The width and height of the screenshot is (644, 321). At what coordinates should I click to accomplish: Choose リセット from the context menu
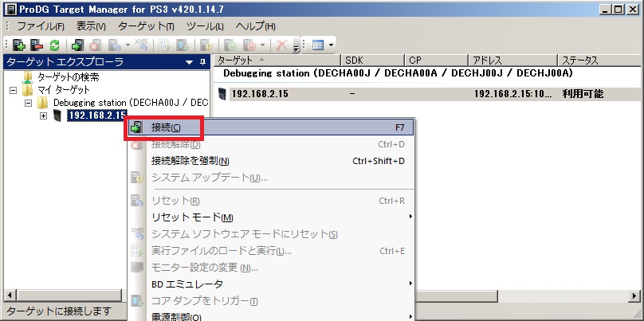pos(271,201)
